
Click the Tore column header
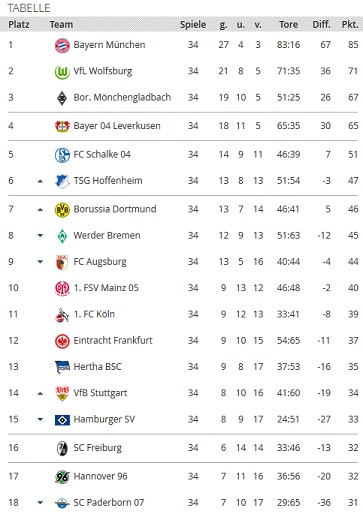tap(288, 24)
